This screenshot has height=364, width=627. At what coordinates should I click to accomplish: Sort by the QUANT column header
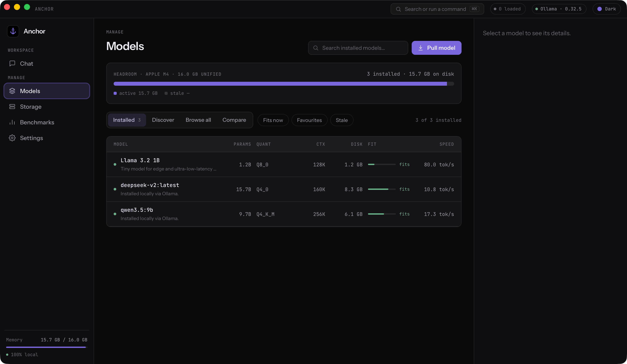point(263,144)
